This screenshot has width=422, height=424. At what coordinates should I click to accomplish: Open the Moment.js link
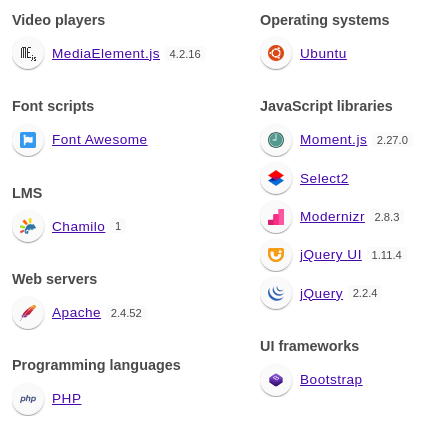click(333, 140)
